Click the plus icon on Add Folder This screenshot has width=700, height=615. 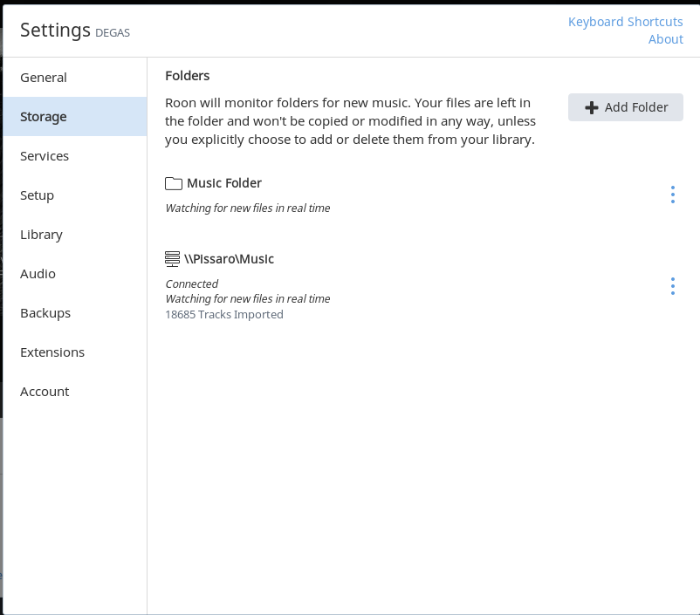592,107
